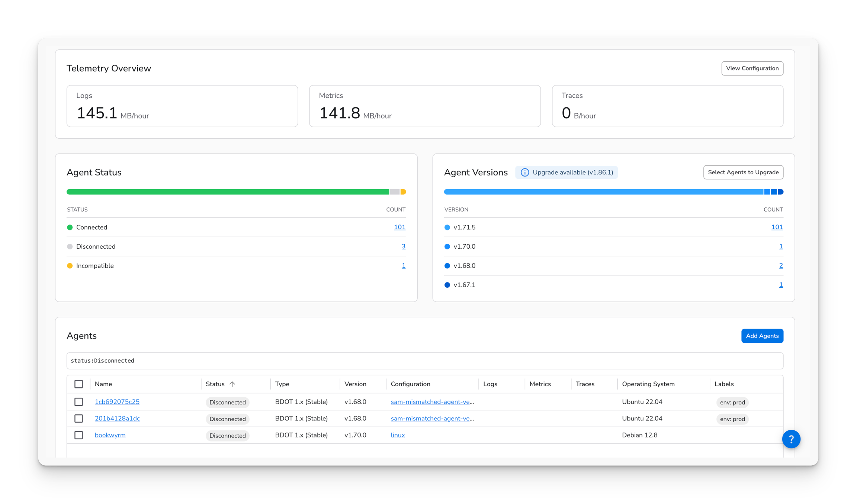Image resolution: width=857 pixels, height=504 pixels.
Task: Click the yellow Incompatible status dot
Action: coord(70,266)
